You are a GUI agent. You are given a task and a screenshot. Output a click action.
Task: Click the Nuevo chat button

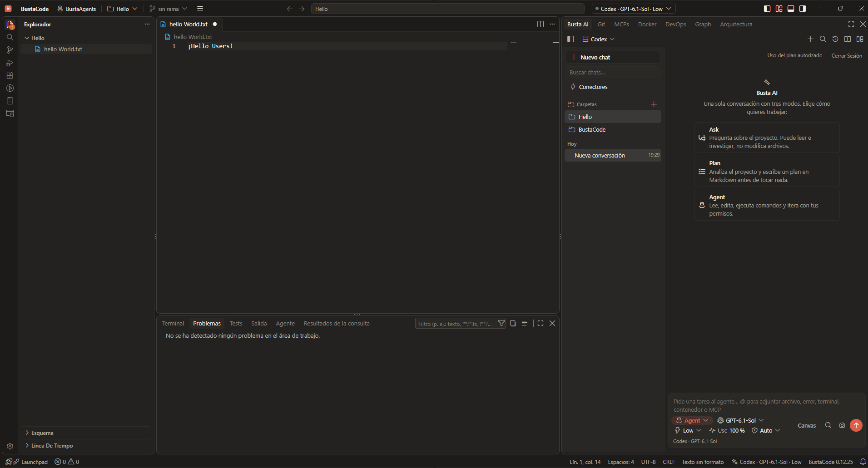click(x=613, y=57)
